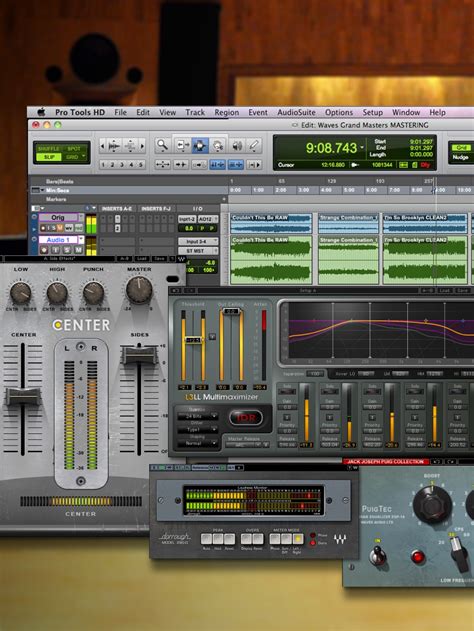Click the MIDI zoom button
This screenshot has width=474, height=631.
click(130, 146)
